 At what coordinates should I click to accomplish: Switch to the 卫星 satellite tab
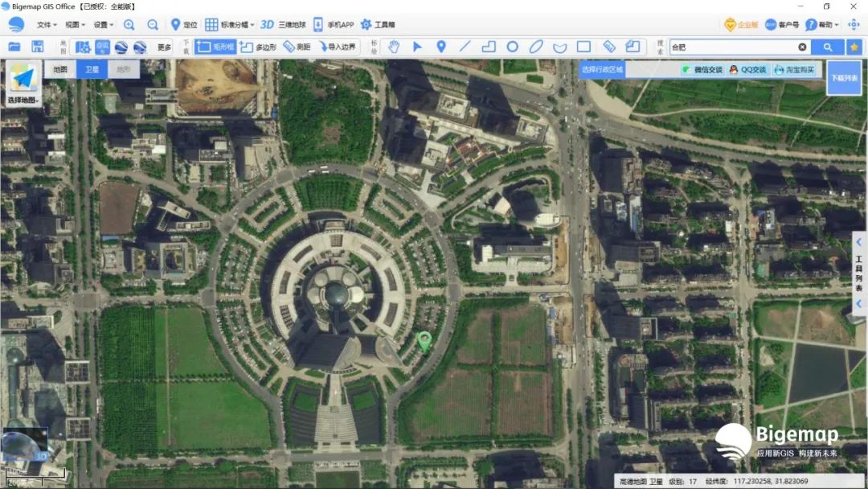pos(92,69)
